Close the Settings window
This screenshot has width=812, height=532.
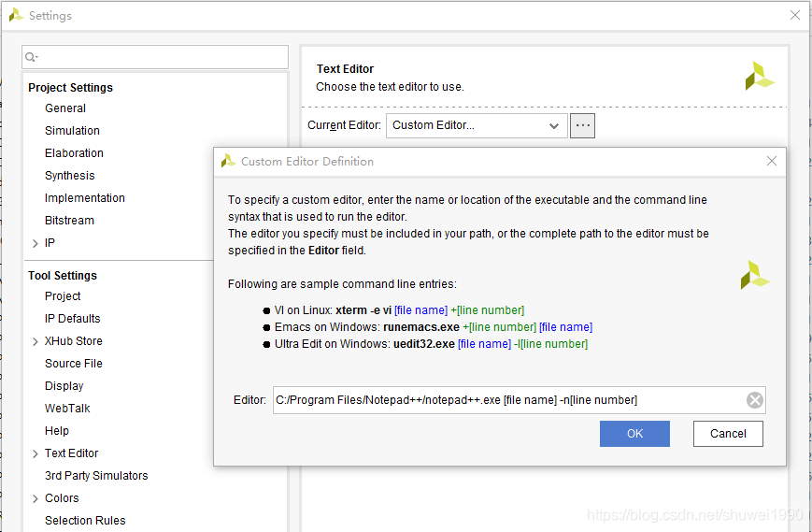[795, 16]
